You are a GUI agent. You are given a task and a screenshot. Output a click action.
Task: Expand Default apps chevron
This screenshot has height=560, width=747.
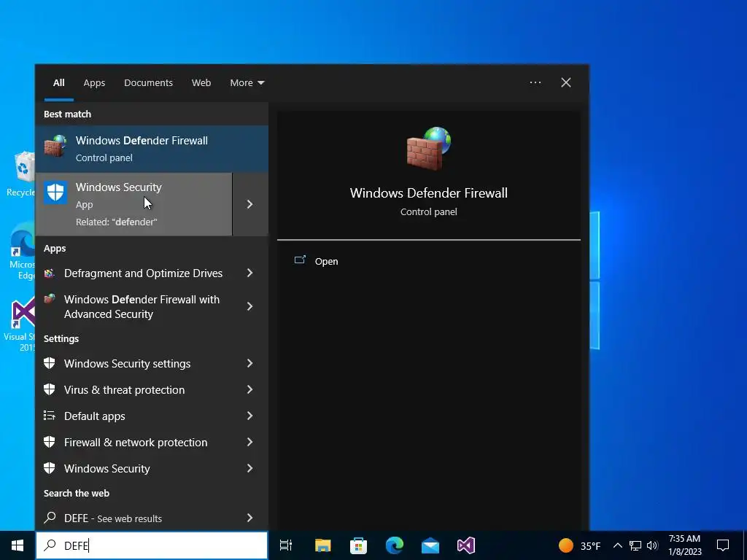249,416
